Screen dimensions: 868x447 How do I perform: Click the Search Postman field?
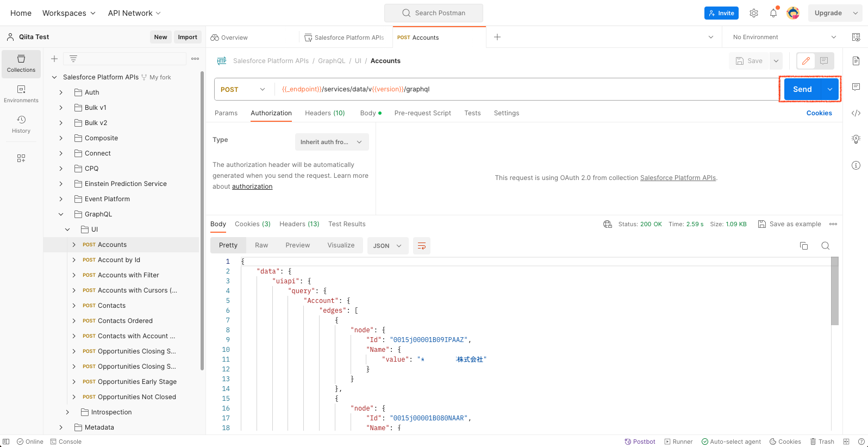[x=434, y=13]
